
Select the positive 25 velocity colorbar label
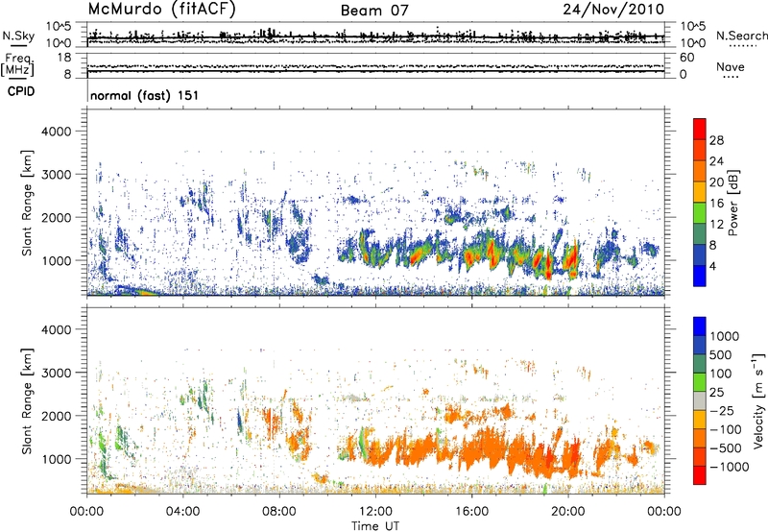coord(717,392)
